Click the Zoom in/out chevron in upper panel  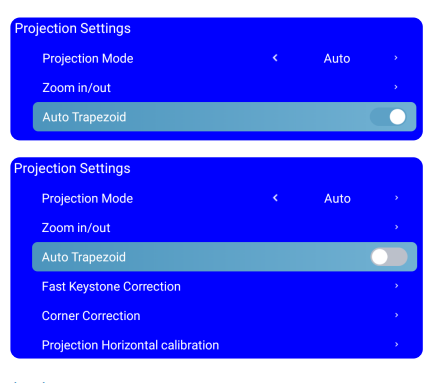[396, 87]
